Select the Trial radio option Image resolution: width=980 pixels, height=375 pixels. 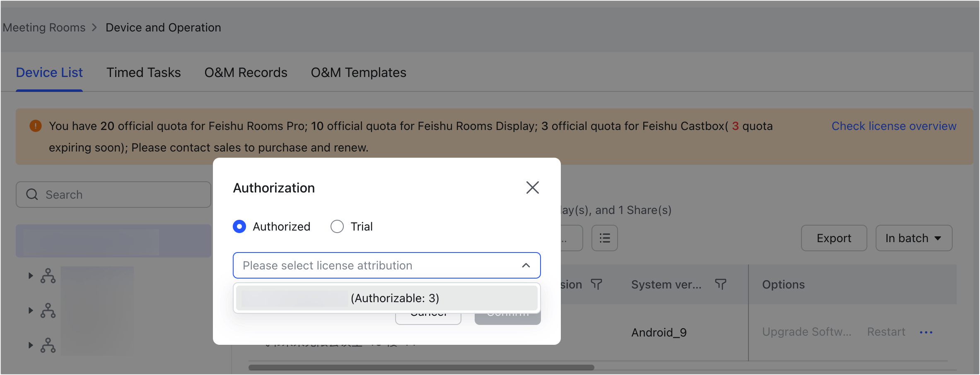click(x=337, y=226)
